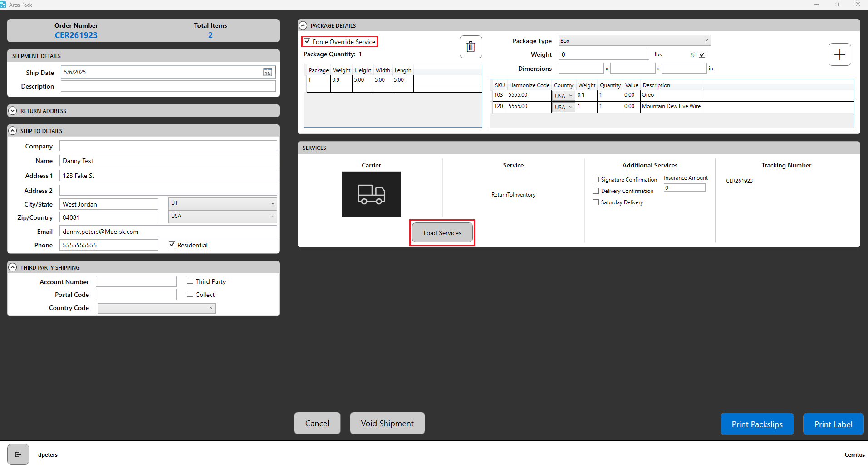The height and width of the screenshot is (468, 868).
Task: Click the Harmonize Code column header
Action: tap(529, 85)
